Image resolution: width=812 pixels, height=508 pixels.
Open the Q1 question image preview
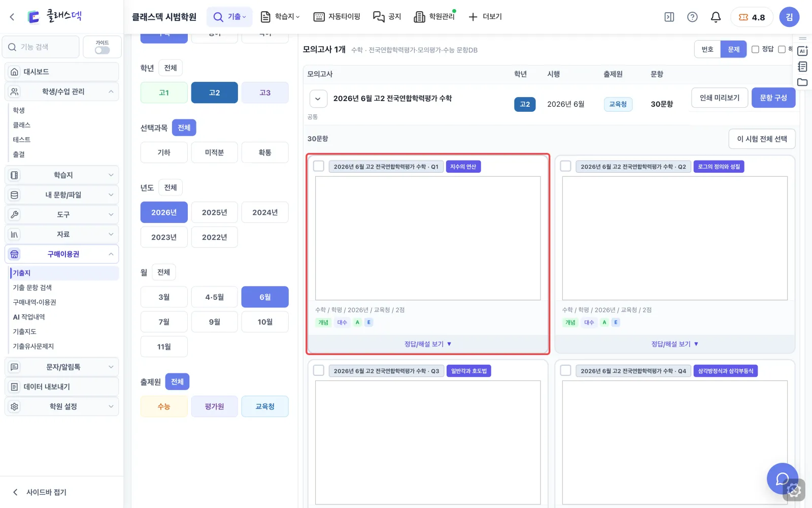pos(428,238)
